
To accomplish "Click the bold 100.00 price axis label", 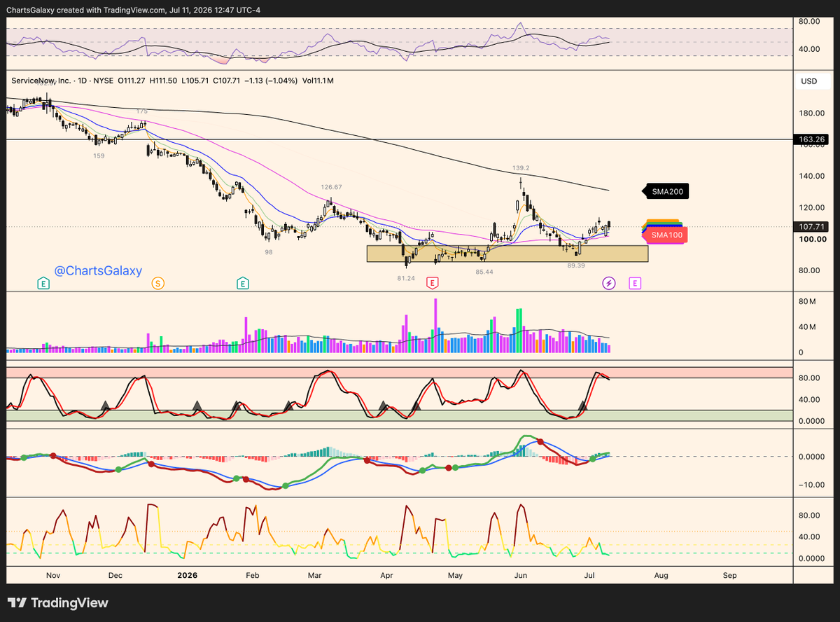I will (x=811, y=240).
